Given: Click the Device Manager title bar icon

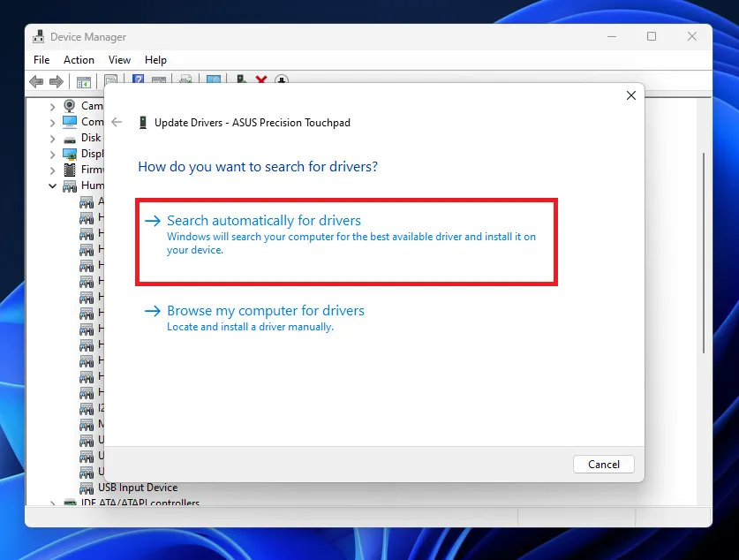Looking at the screenshot, I should pos(38,37).
